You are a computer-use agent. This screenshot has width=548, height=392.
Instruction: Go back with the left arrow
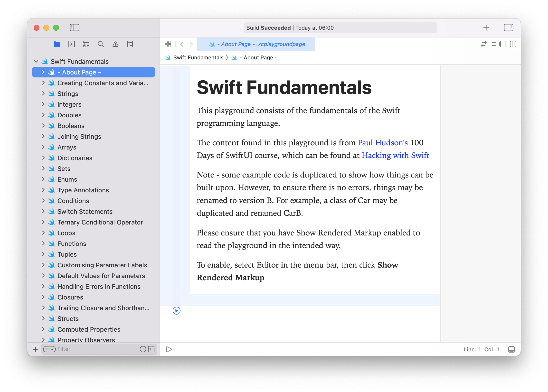[x=182, y=44]
